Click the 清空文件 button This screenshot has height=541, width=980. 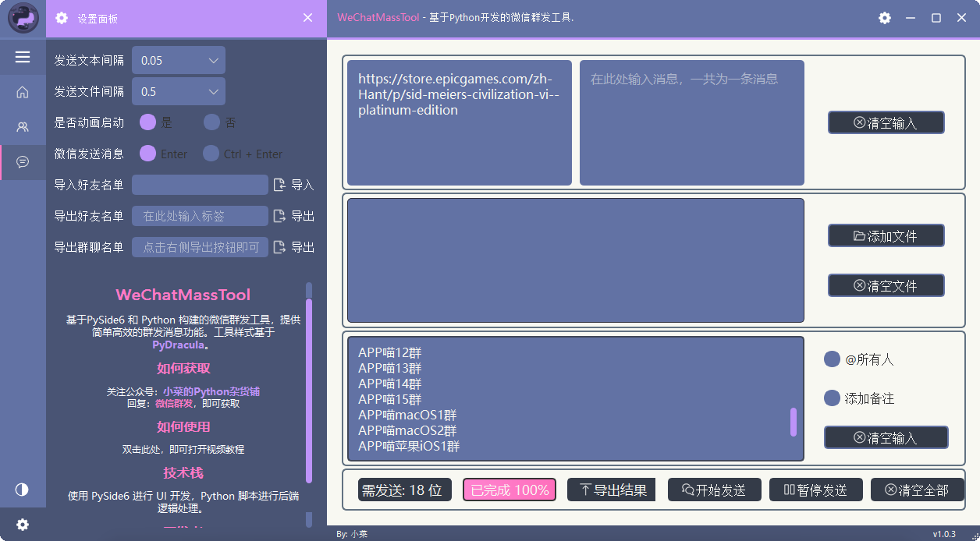[x=886, y=285]
